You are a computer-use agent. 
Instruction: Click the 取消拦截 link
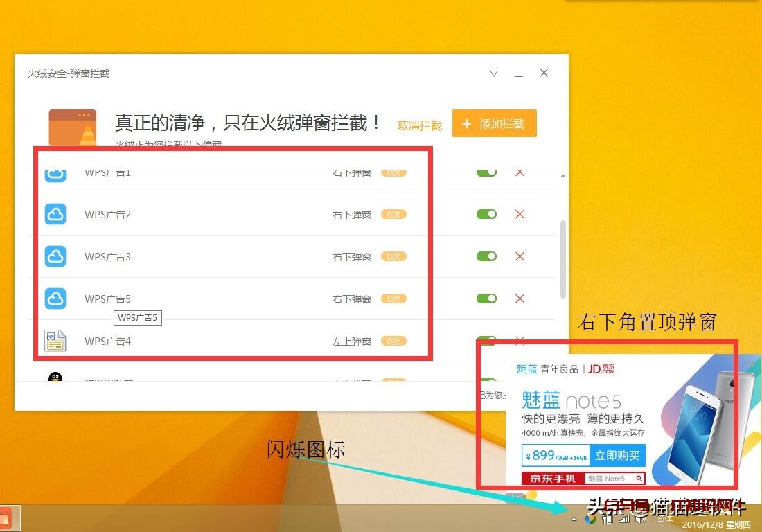click(x=419, y=125)
